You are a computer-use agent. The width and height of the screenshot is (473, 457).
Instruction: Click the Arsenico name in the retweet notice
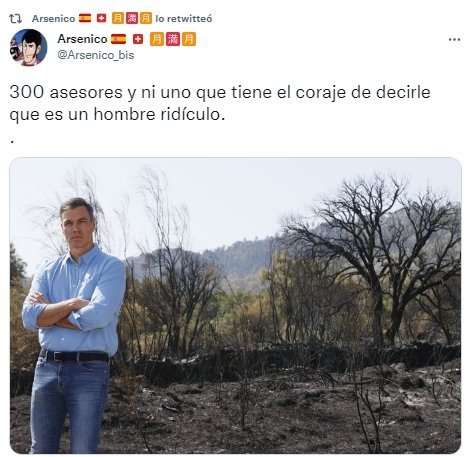(53, 19)
